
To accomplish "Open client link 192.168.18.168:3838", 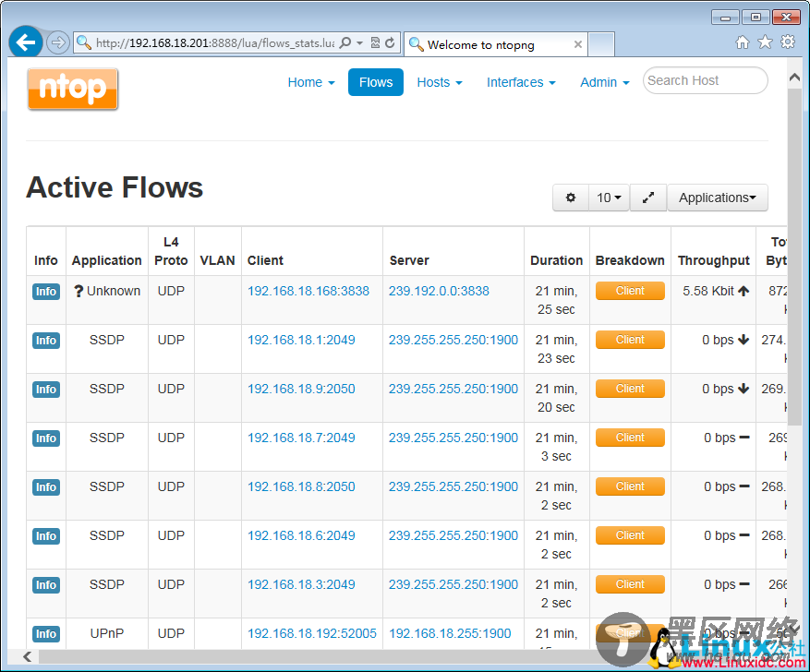I will click(308, 291).
